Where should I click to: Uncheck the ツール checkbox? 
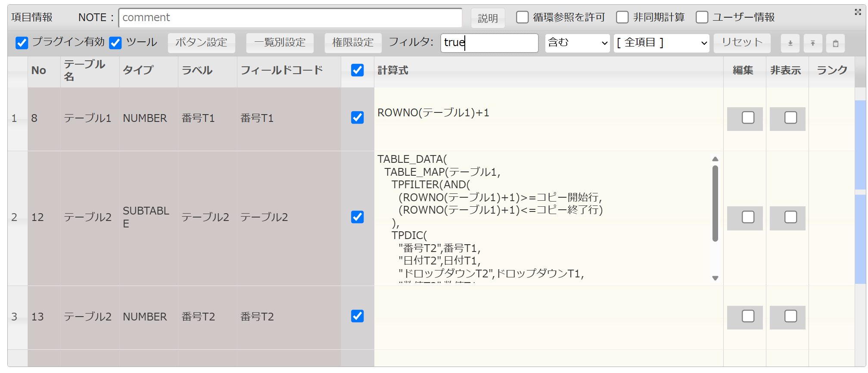tap(115, 43)
